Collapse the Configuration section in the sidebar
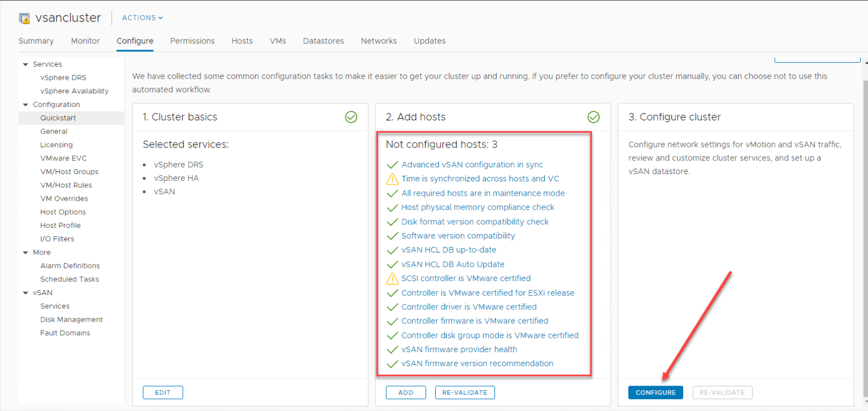868x411 pixels. pyautogui.click(x=25, y=104)
